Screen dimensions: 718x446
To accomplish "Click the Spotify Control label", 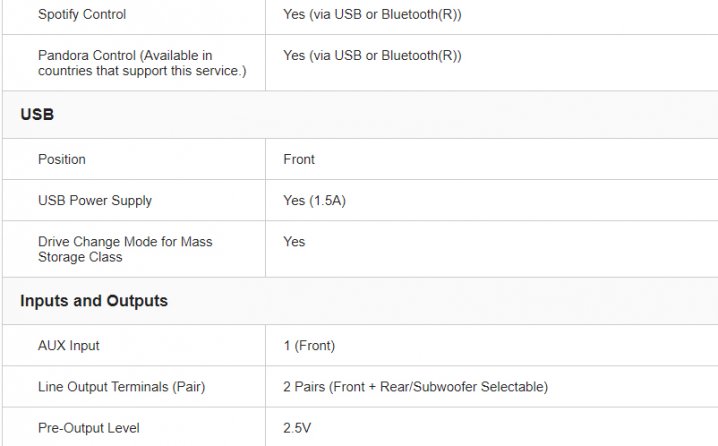I will [x=82, y=14].
